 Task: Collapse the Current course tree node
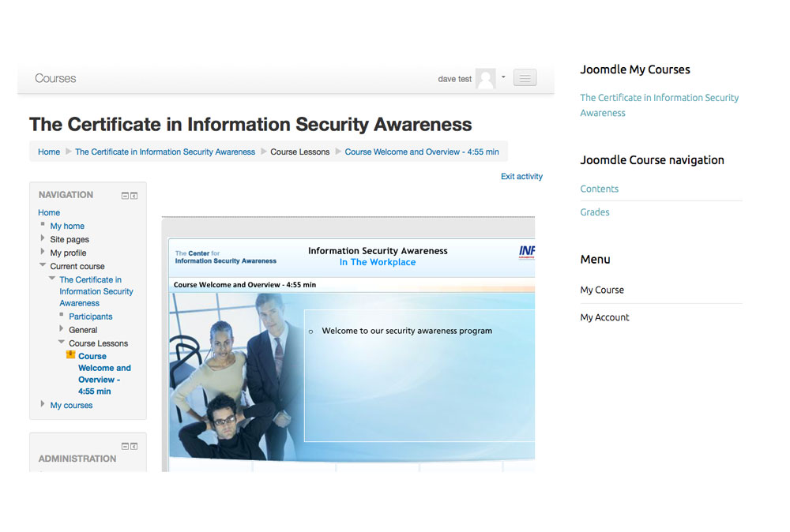43,266
